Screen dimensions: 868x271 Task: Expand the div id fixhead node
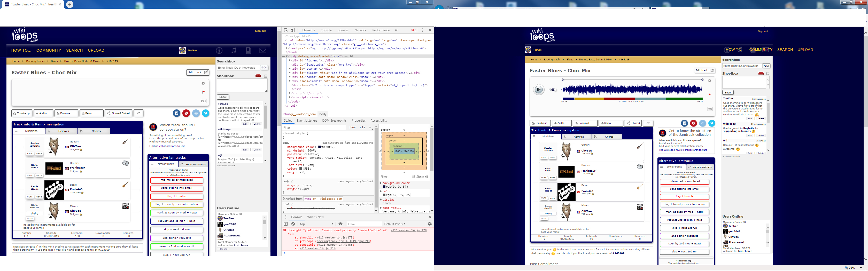(x=290, y=61)
